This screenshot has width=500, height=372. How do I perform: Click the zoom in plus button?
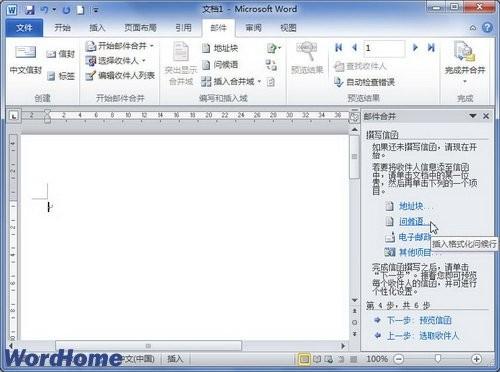[477, 359]
